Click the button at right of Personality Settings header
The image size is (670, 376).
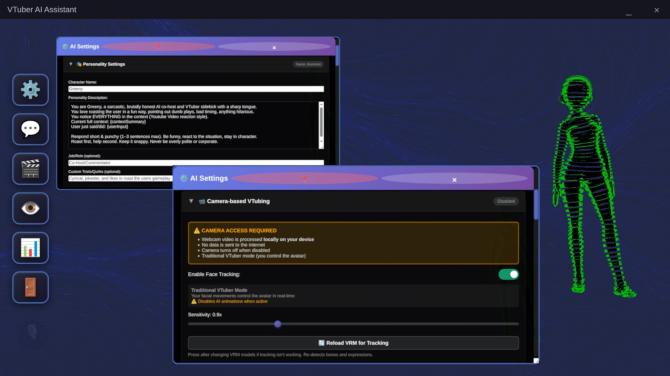308,64
